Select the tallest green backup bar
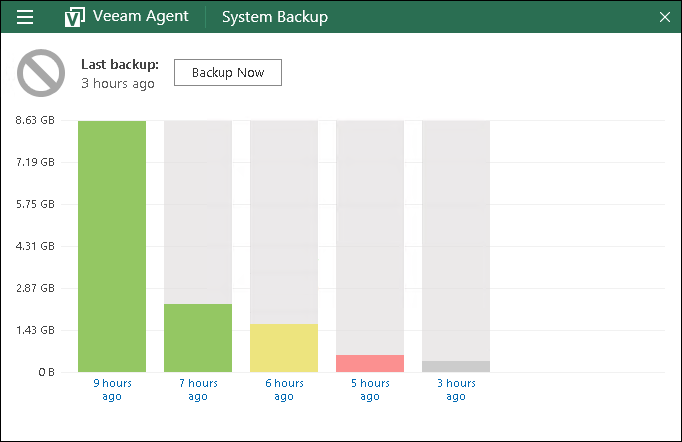The image size is (682, 442). 112,246
